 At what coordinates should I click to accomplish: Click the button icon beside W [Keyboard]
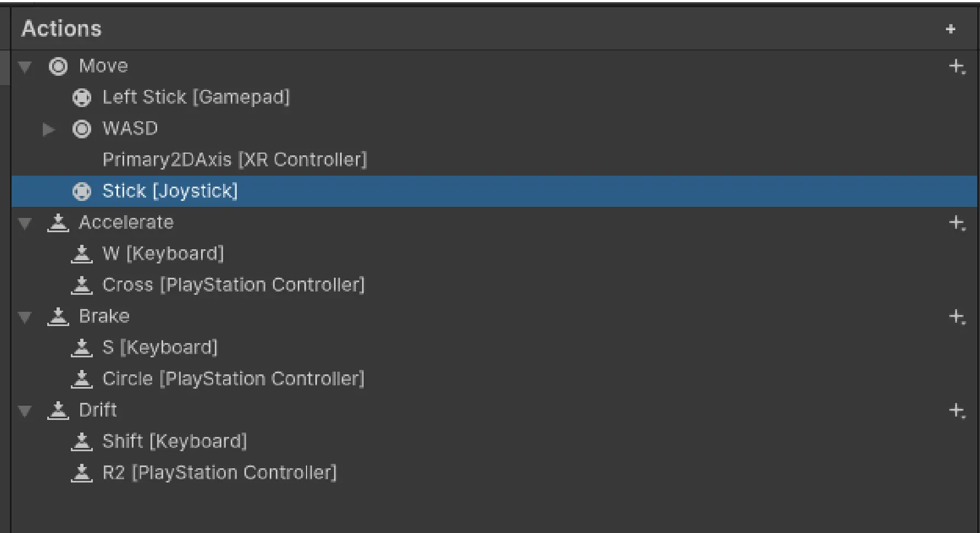point(82,254)
